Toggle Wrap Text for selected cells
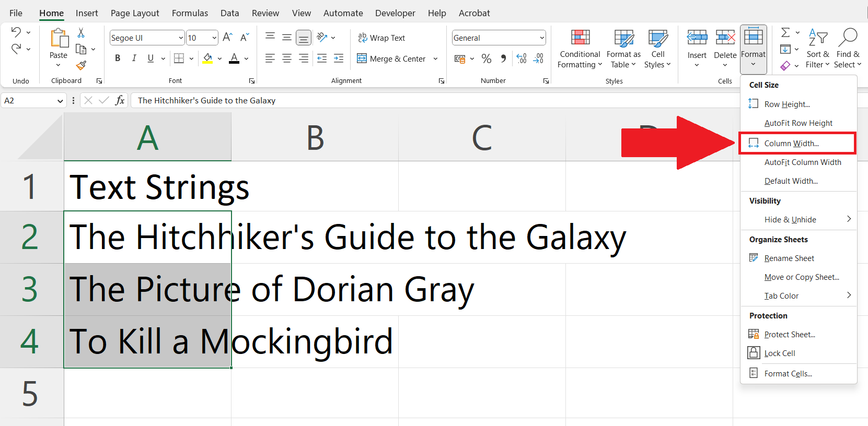The height and width of the screenshot is (426, 868). (381, 38)
